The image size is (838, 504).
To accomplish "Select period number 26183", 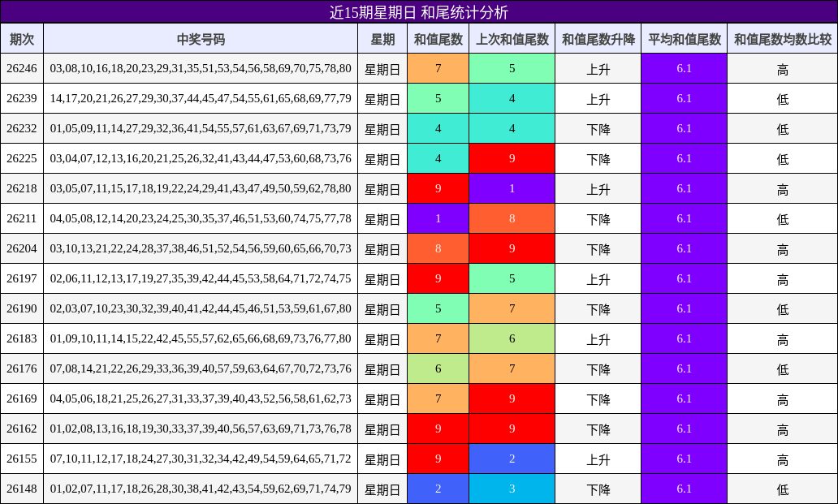I will [22, 338].
